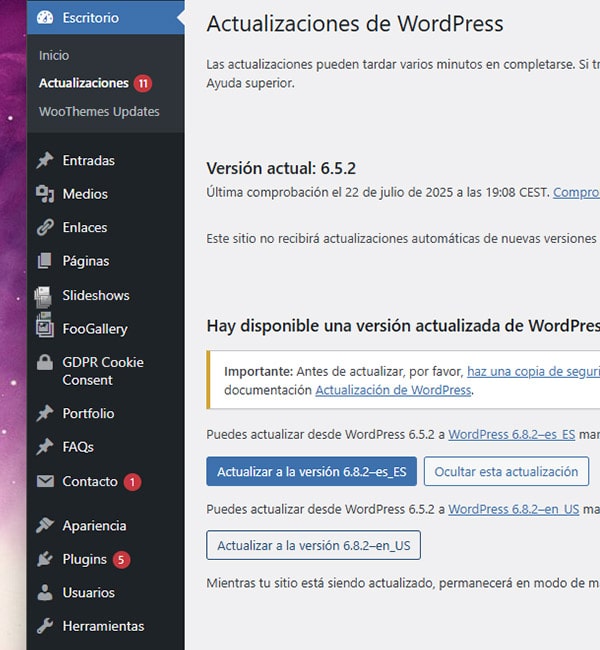
Task: Click Ocultar esta actualización button
Action: coord(506,471)
